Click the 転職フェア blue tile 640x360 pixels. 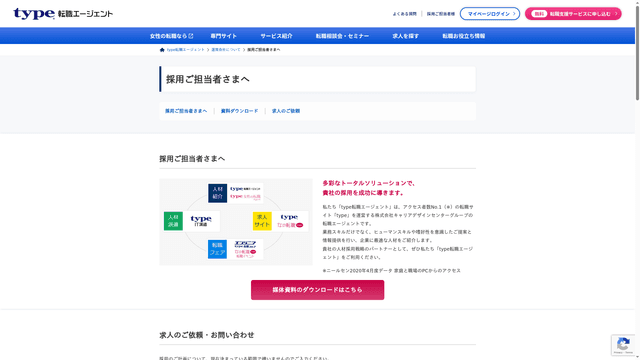217,249
